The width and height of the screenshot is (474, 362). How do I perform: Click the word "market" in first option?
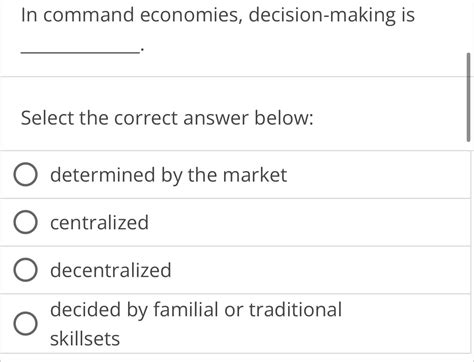click(255, 175)
